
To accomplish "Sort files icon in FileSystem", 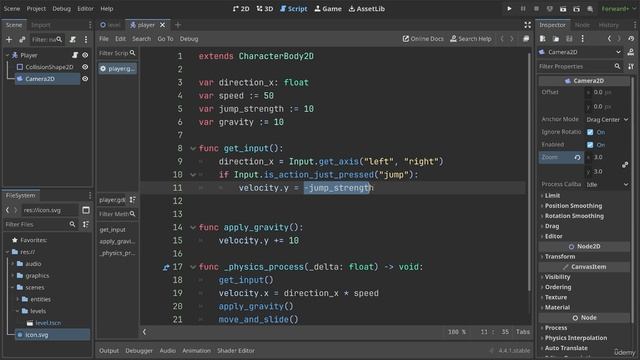I will pyautogui.click(x=85, y=224).
